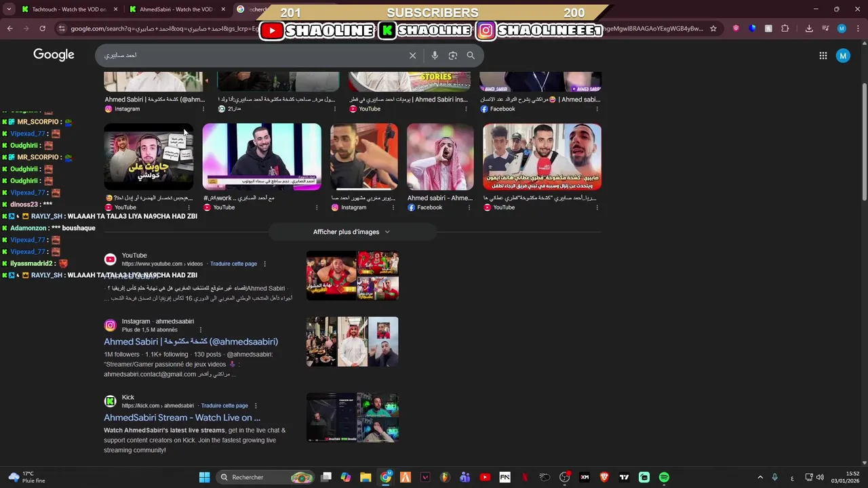The height and width of the screenshot is (488, 868).
Task: Open the volume control in the tray
Action: click(820, 477)
